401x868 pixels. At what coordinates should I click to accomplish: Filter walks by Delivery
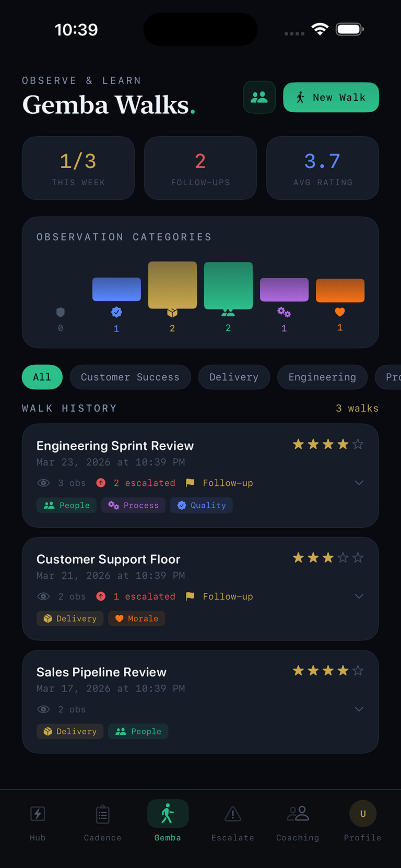234,377
